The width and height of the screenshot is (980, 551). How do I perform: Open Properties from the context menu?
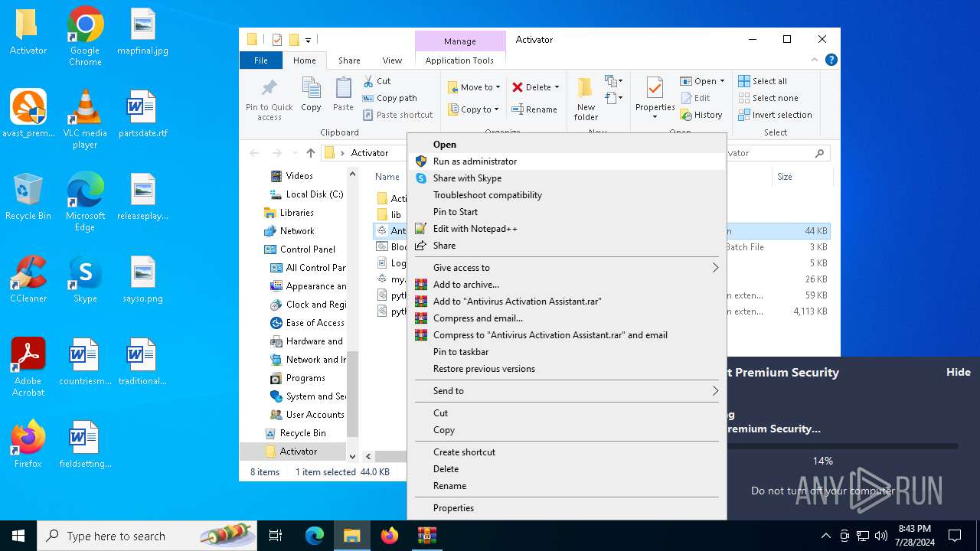click(567, 508)
